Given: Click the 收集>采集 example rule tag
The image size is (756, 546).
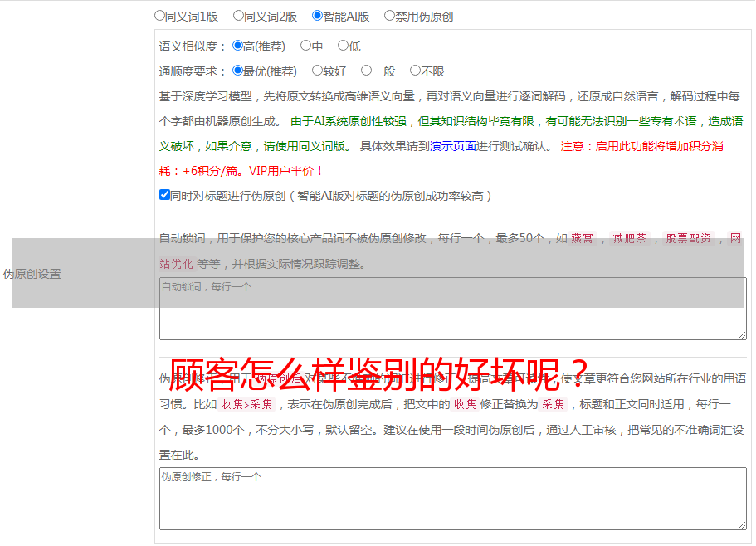Looking at the screenshot, I should [246, 405].
